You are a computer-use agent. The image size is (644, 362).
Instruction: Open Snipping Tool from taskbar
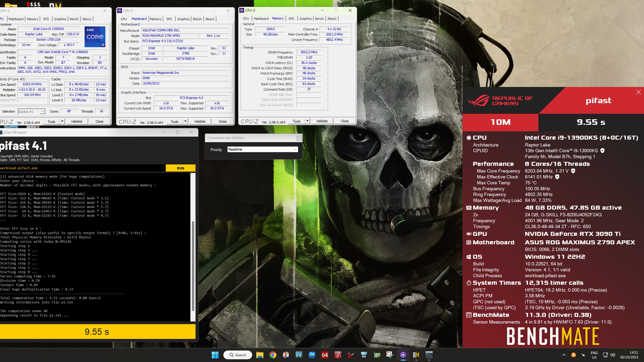click(x=390, y=355)
